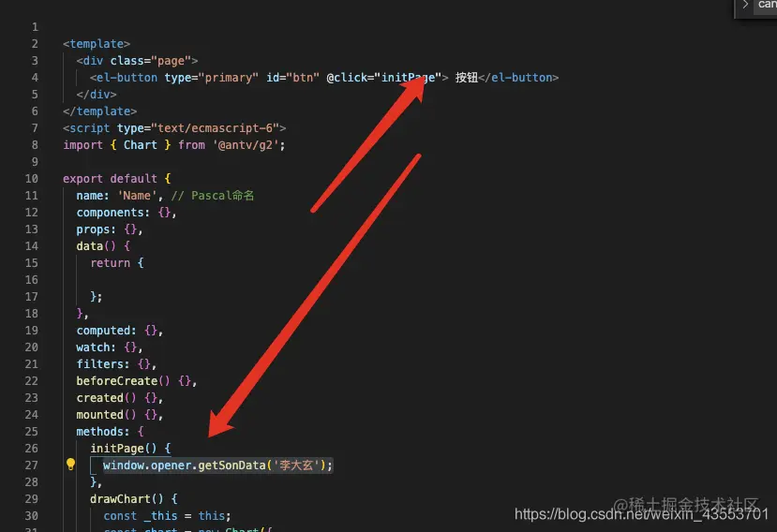Click the yellow lightbulb quick-fix icon

(x=71, y=465)
